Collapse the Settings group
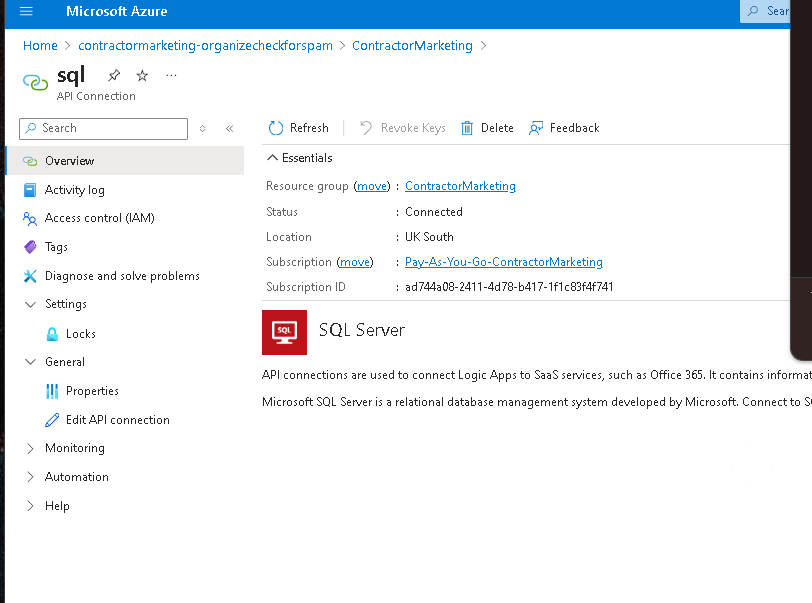Image resolution: width=812 pixels, height=603 pixels. point(31,305)
